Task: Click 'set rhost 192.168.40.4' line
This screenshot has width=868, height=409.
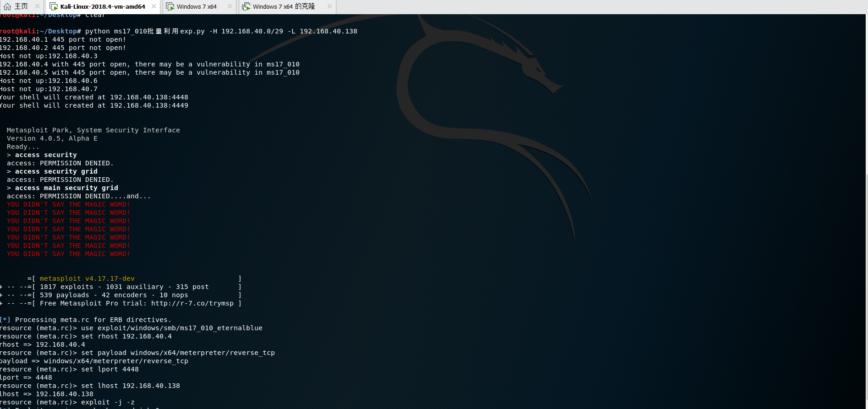Action: 86,336
